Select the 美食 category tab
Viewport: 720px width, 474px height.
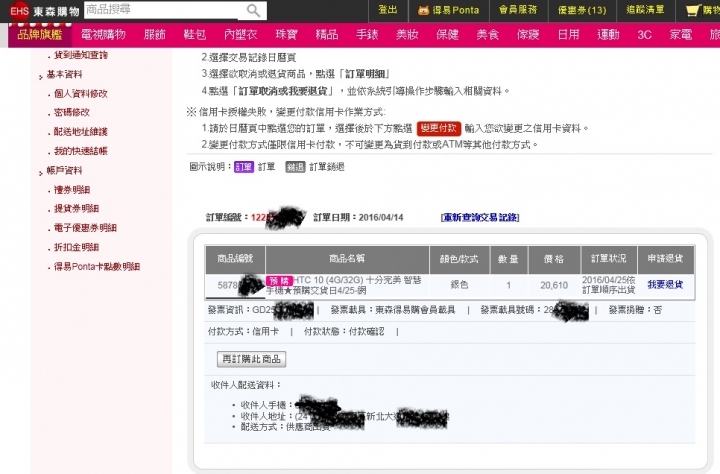[488, 34]
